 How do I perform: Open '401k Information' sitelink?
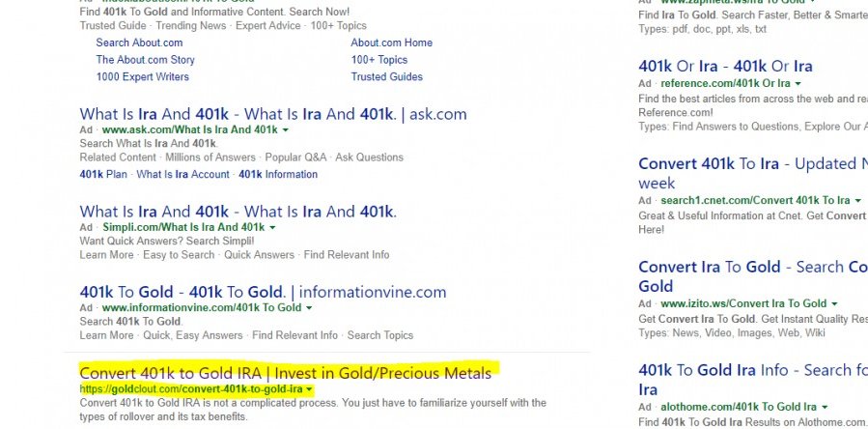pos(278,175)
